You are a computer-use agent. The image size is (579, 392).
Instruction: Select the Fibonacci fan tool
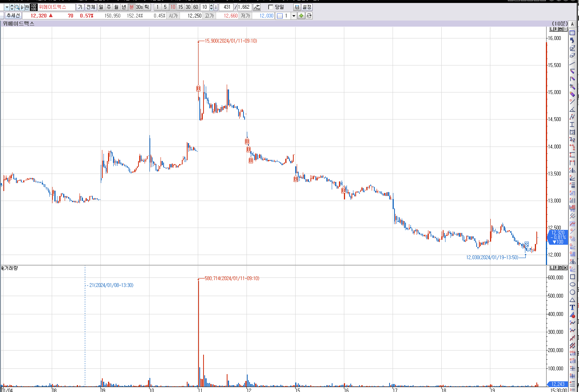(x=572, y=178)
